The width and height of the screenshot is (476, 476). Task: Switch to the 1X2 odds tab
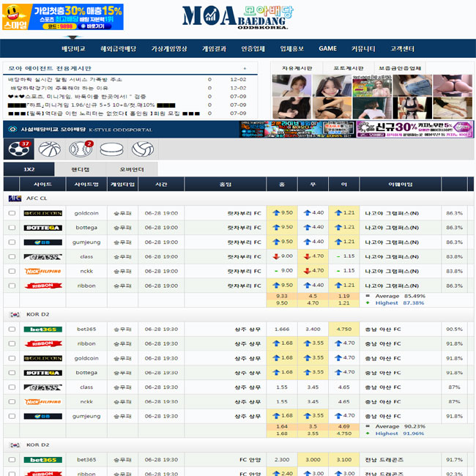point(29,169)
